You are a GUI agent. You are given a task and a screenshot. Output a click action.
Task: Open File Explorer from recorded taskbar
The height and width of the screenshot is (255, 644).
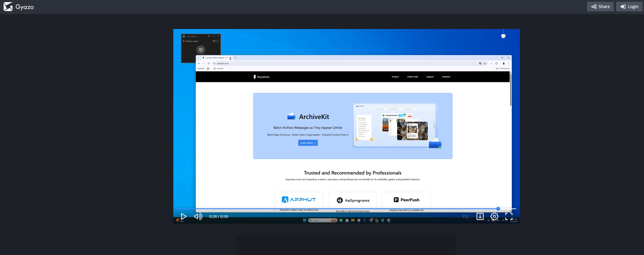click(x=353, y=220)
